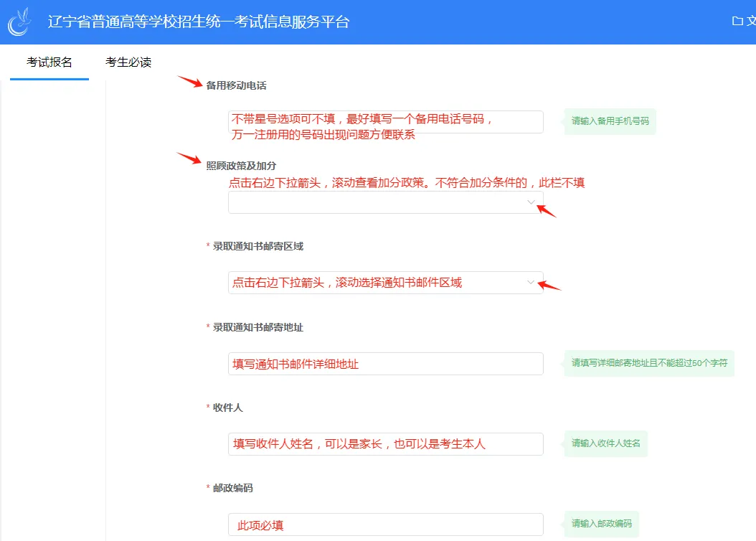Click the 录取通知书邮寄区域 field label
The image size is (756, 541).
click(258, 246)
